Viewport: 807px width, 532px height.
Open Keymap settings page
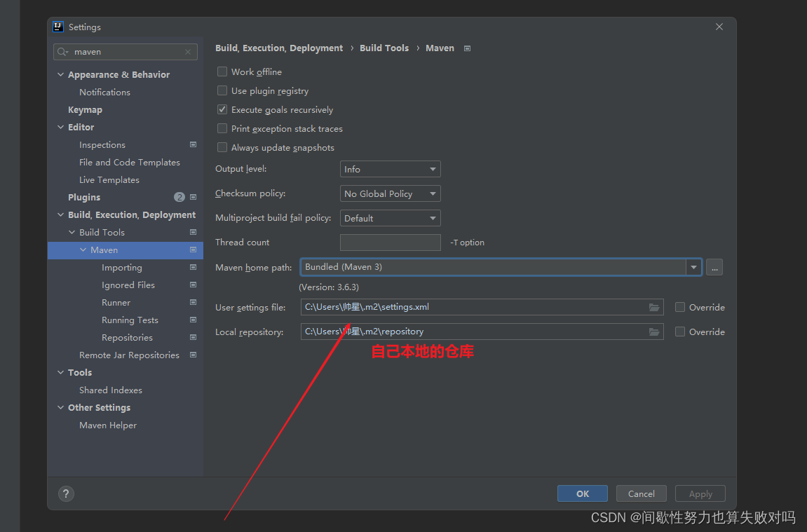pyautogui.click(x=85, y=109)
